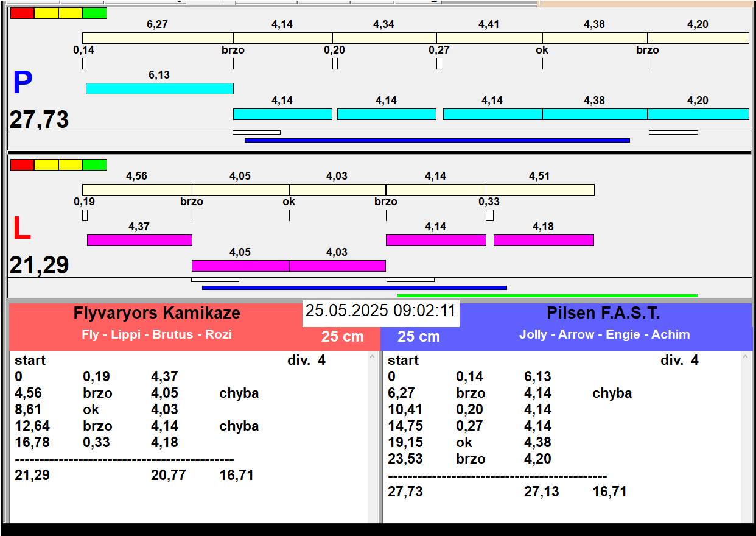Screen dimensions: 756x536
Task: Click the 16,78 row value
Action: 32,442
